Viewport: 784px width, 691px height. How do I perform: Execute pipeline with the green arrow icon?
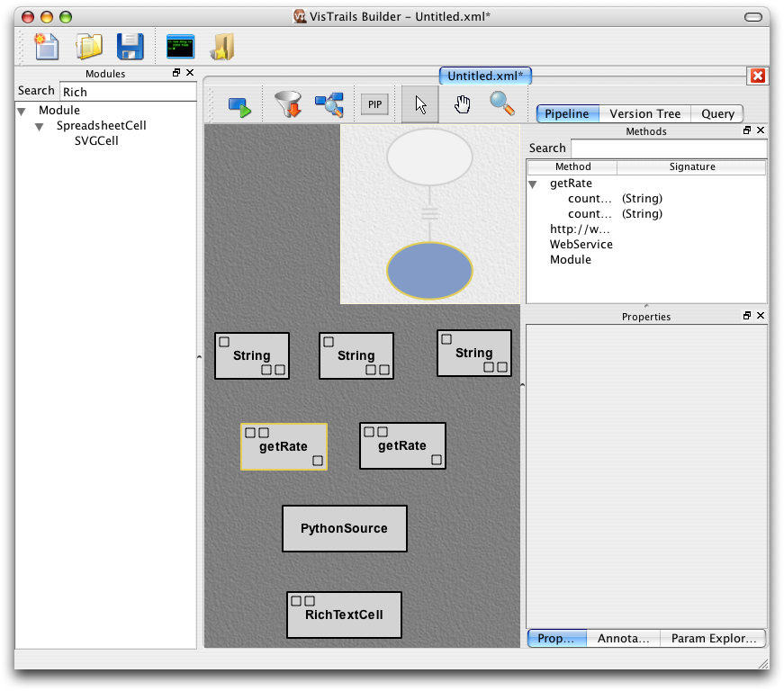pyautogui.click(x=239, y=105)
